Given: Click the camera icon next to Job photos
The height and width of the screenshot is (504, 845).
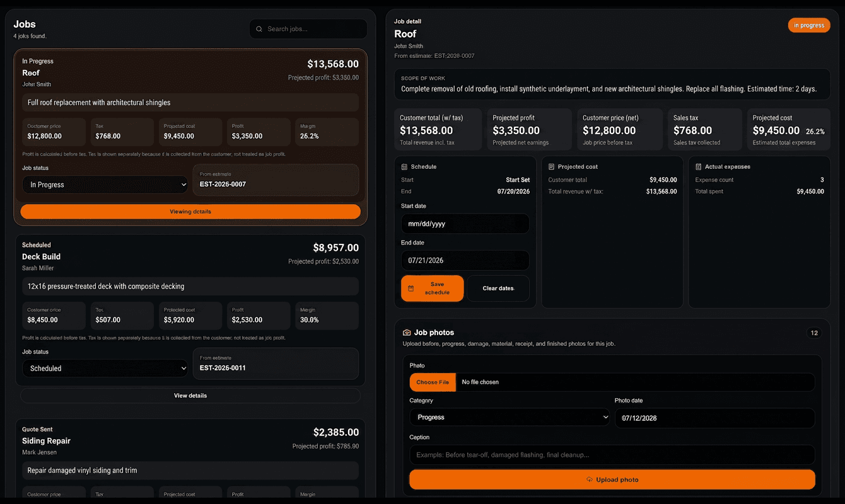Looking at the screenshot, I should click(407, 333).
